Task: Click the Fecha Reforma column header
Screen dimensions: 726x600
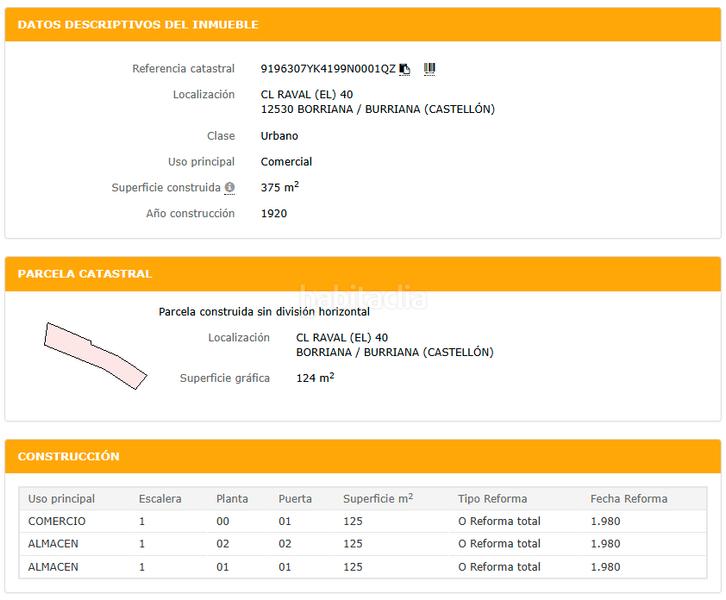Action: click(628, 498)
